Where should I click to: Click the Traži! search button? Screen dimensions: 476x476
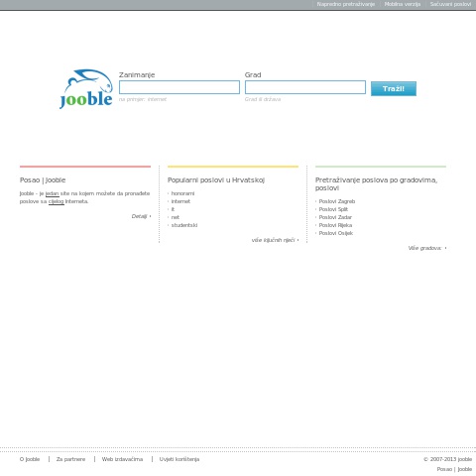point(394,88)
